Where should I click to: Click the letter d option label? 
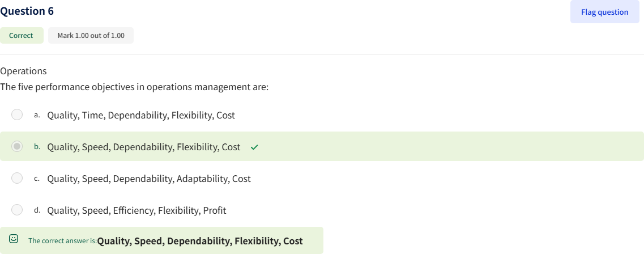(36, 210)
